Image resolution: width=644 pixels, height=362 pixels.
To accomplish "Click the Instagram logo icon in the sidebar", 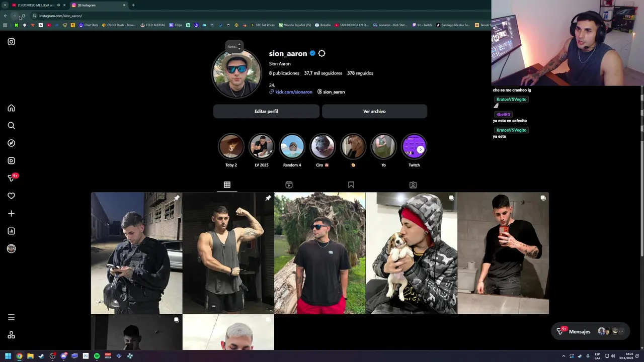I will click(x=11, y=42).
